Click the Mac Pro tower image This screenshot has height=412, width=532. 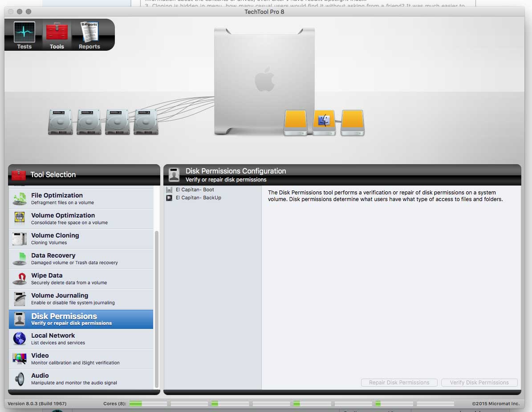coord(264,81)
